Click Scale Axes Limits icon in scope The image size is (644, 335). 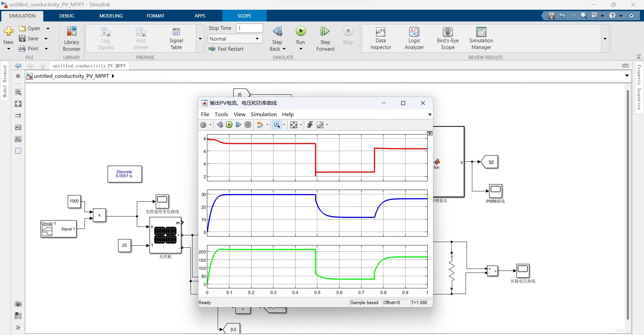pyautogui.click(x=294, y=125)
